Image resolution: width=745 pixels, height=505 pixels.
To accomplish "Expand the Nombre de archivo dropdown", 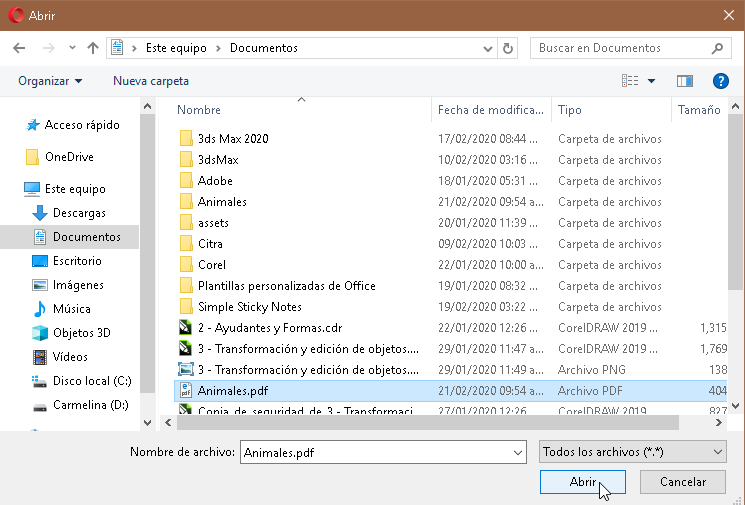I will (518, 453).
